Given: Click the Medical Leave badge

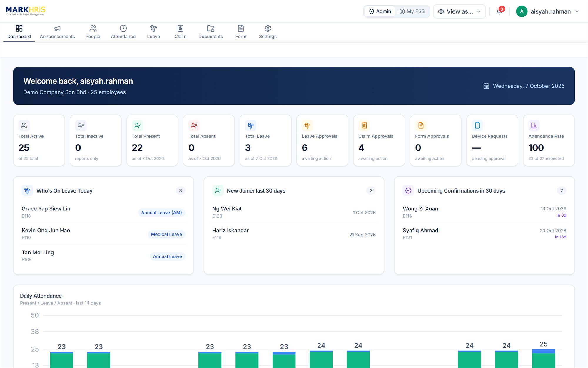Looking at the screenshot, I should coord(166,234).
